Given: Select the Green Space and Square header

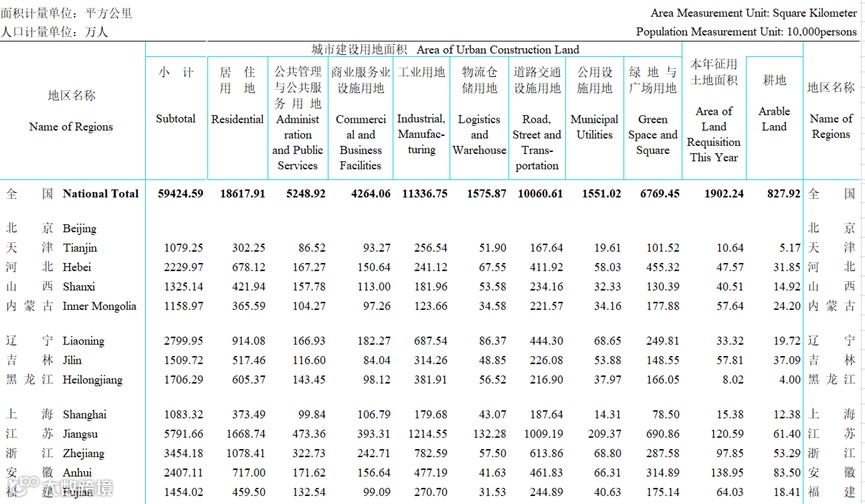Looking at the screenshot, I should (x=653, y=135).
